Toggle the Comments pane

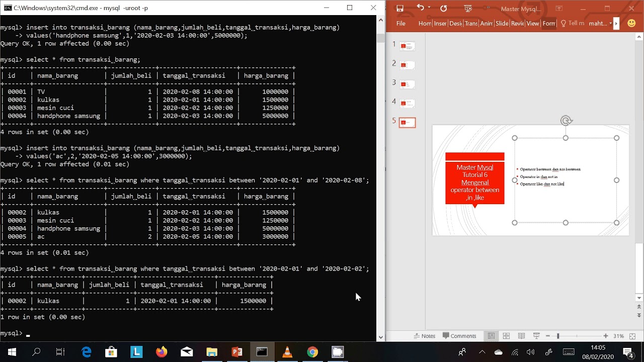pyautogui.click(x=459, y=336)
